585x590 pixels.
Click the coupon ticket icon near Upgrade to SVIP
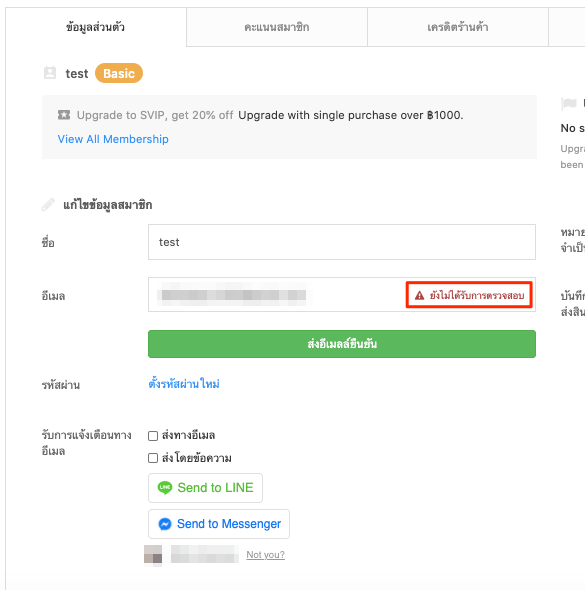click(64, 115)
